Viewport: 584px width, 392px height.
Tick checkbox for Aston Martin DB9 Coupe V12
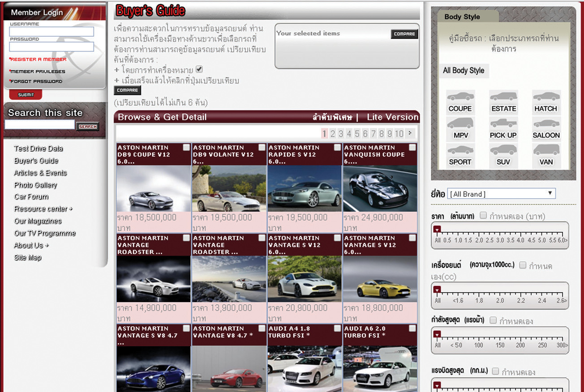[186, 147]
